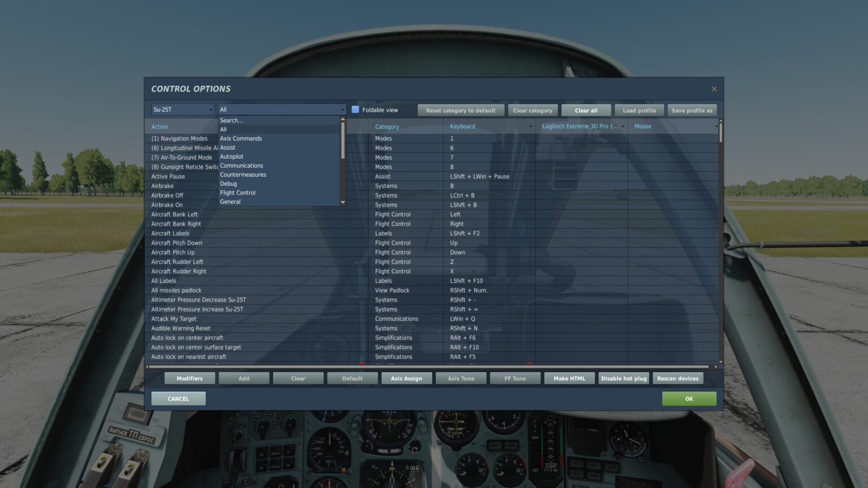Open the Su-25T aircraft selector

pyautogui.click(x=181, y=109)
